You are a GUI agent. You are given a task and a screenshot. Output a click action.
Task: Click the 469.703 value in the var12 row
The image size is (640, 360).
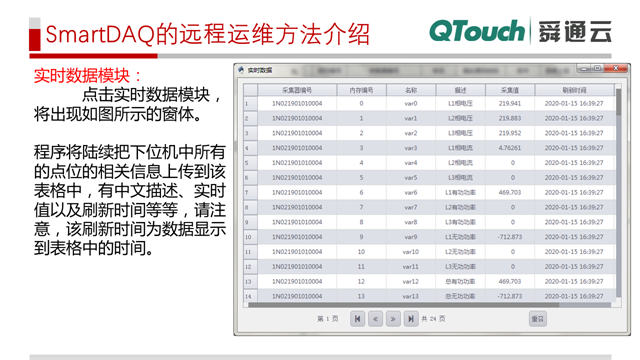(x=510, y=282)
